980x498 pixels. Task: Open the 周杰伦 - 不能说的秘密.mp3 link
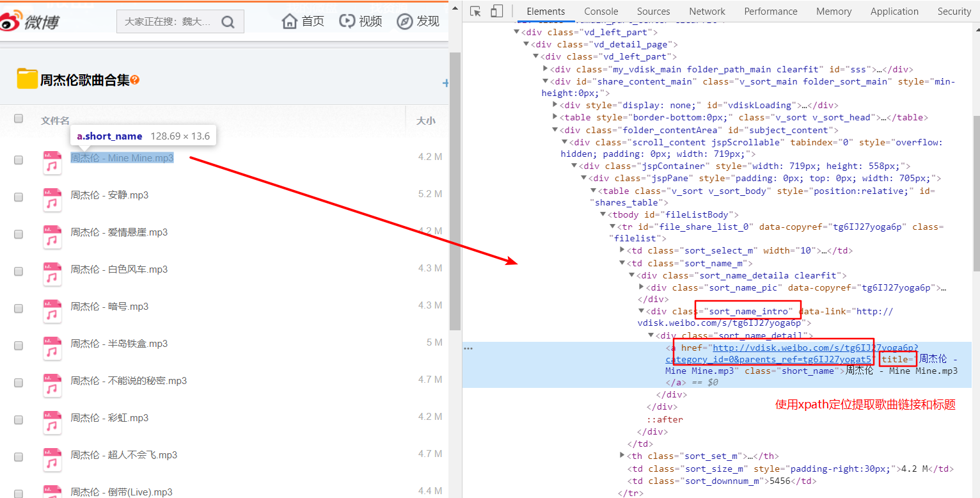pos(129,381)
